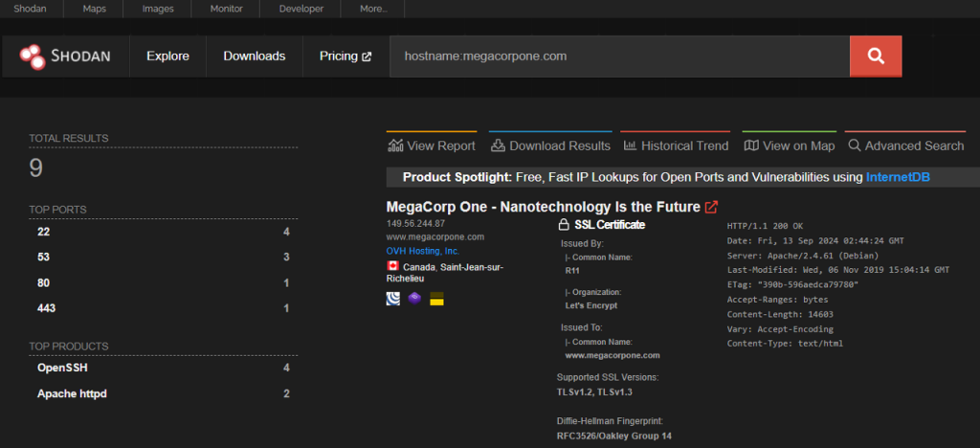Click the Shodan logo icon
Screen dimensions: 980x448
coord(32,56)
